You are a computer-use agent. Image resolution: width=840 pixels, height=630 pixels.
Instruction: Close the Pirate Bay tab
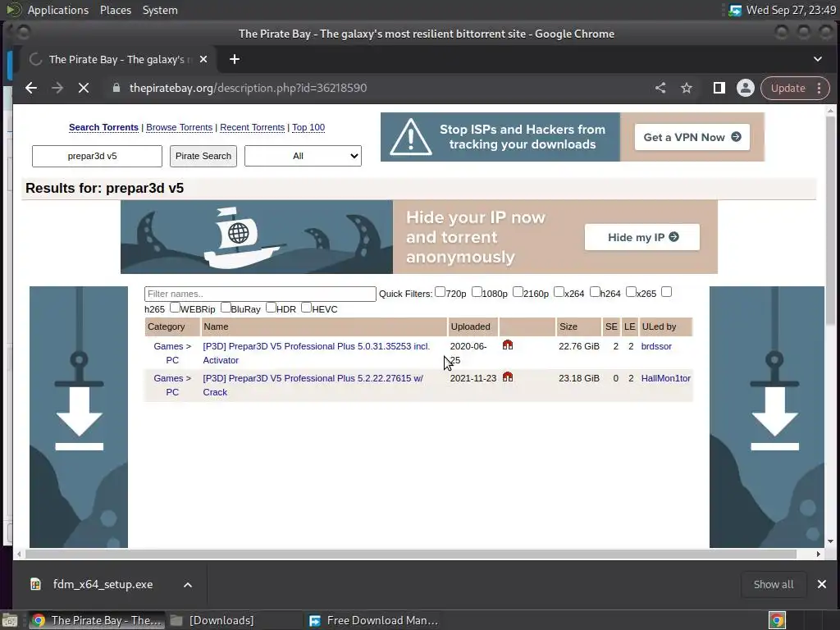pyautogui.click(x=203, y=59)
